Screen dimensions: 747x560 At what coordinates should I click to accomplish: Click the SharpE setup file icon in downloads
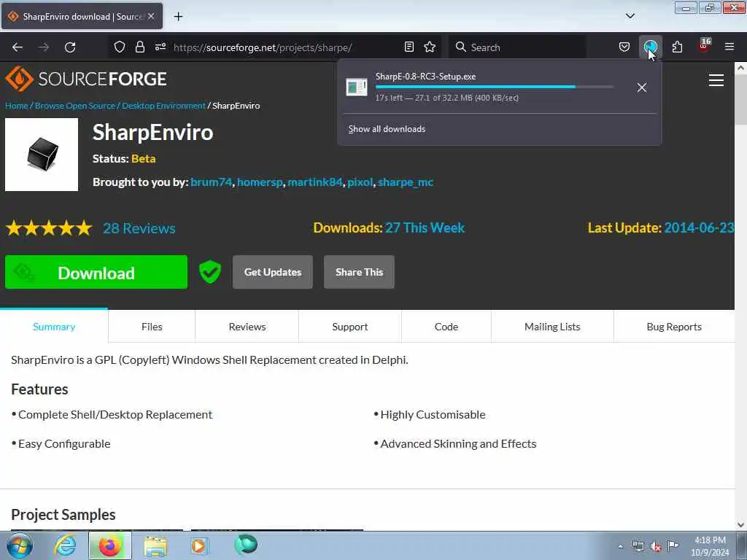[356, 87]
